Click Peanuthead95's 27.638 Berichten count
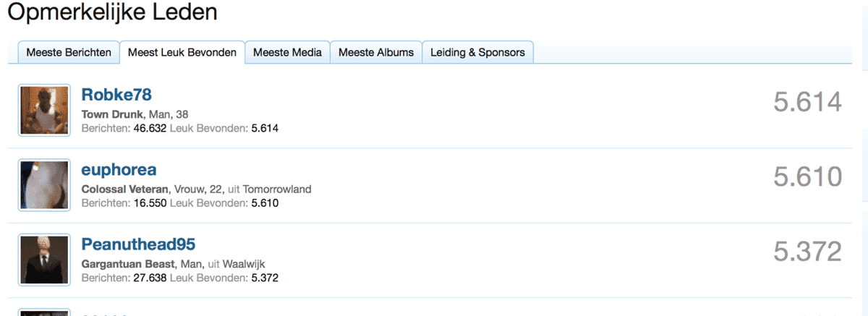868x316 pixels. (x=150, y=278)
